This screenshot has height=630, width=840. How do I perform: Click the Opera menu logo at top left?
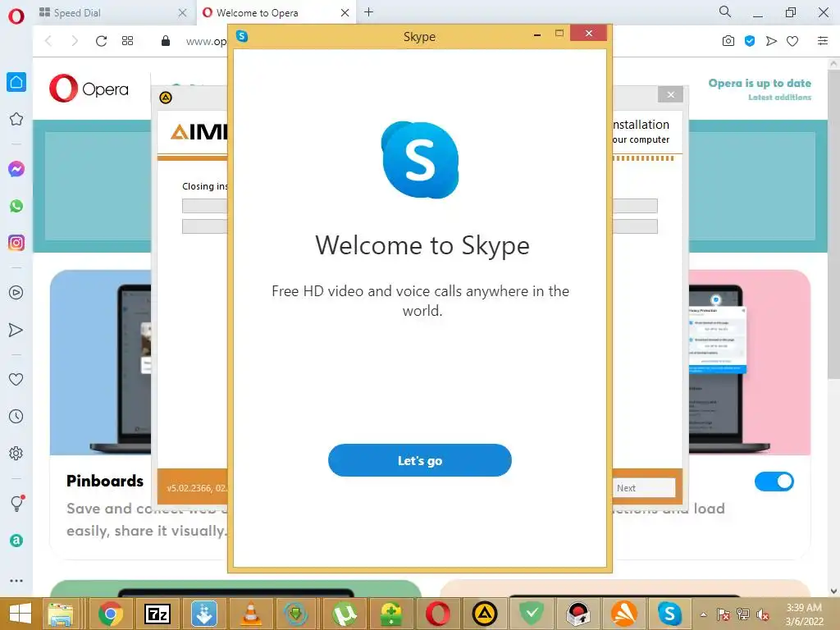(x=16, y=16)
